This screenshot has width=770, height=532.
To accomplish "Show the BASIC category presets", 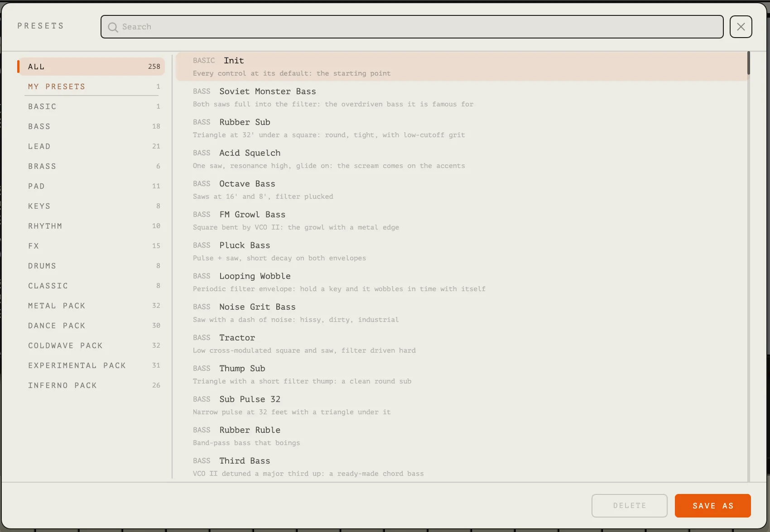I will tap(91, 106).
